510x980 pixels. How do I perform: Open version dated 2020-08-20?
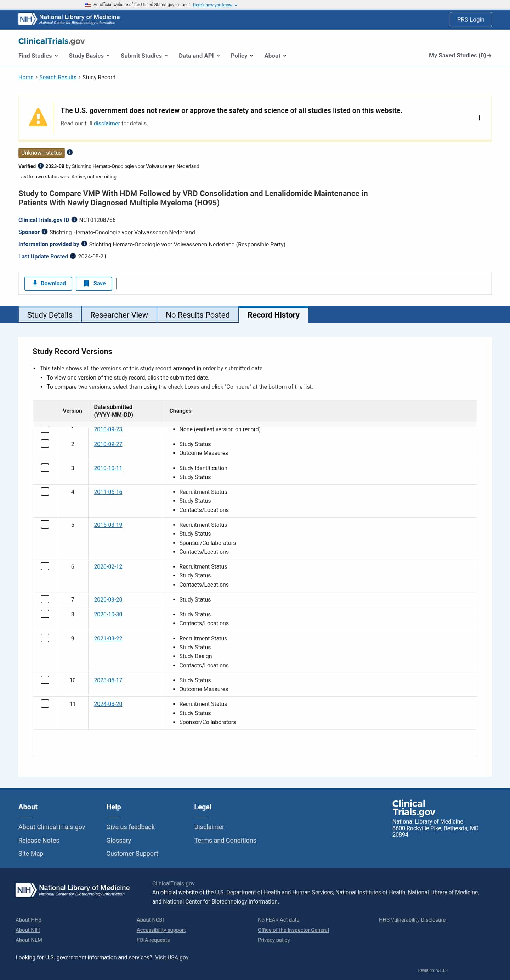click(108, 599)
